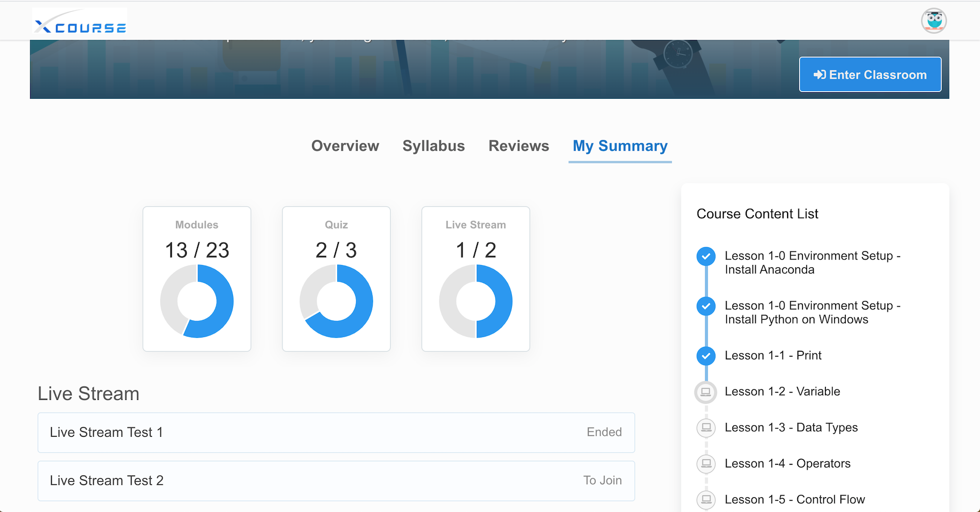
Task: Click the Enter Classroom button
Action: 870,75
